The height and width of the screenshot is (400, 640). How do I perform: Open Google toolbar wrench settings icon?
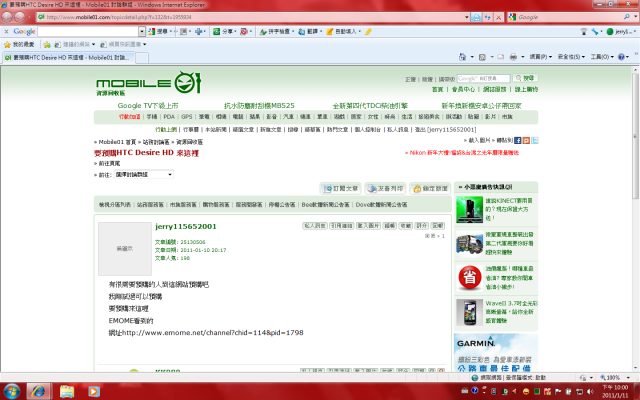595,31
